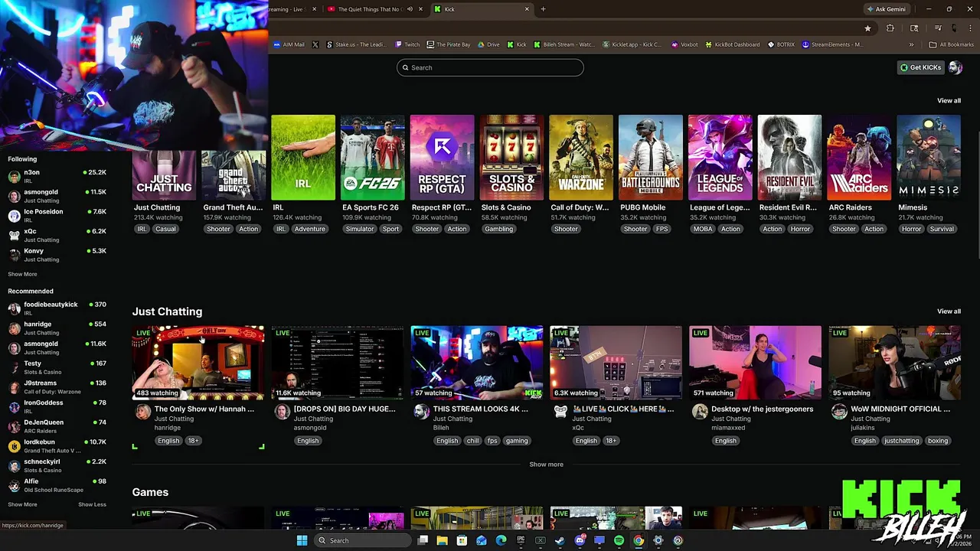Show less recommended channels in sidebar

pos(92,504)
